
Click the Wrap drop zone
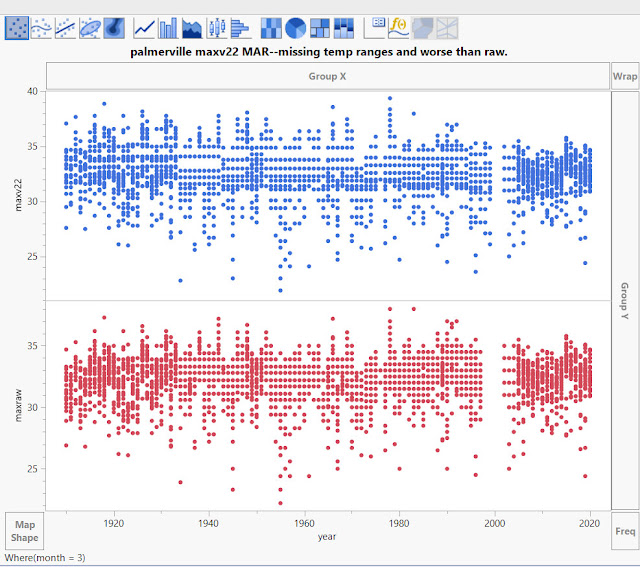625,76
